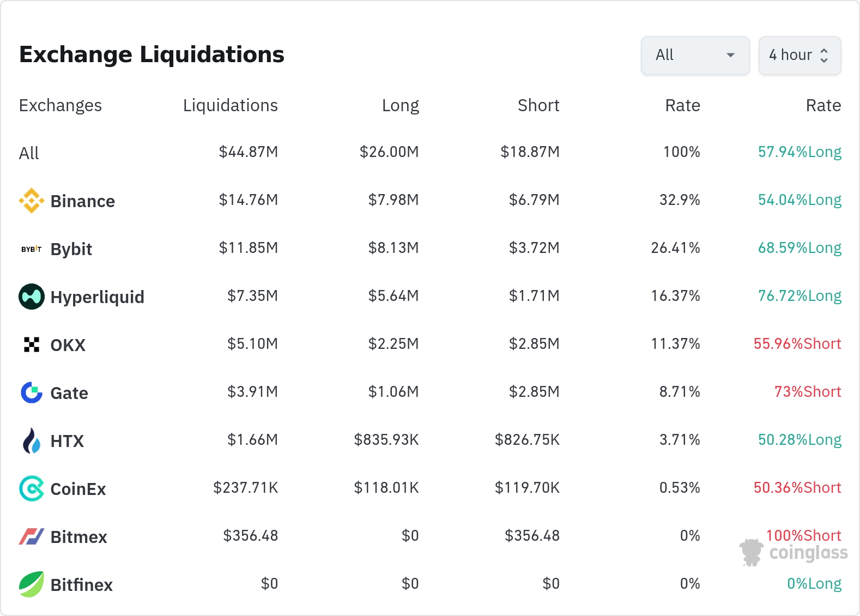Click the OKX logo icon

[31, 345]
